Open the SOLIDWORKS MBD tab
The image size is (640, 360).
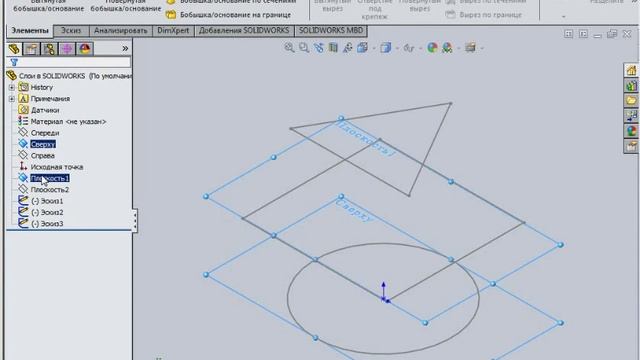[x=331, y=31]
